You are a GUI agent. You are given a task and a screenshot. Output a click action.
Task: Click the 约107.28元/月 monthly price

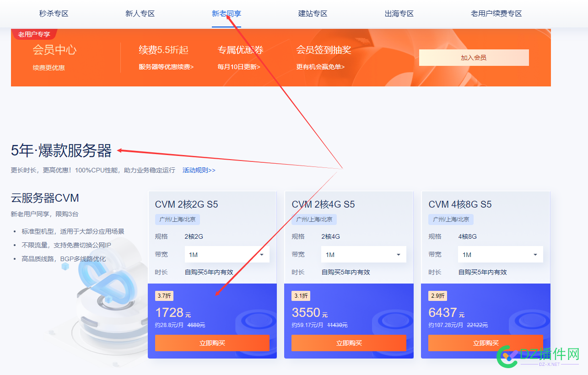click(x=446, y=325)
